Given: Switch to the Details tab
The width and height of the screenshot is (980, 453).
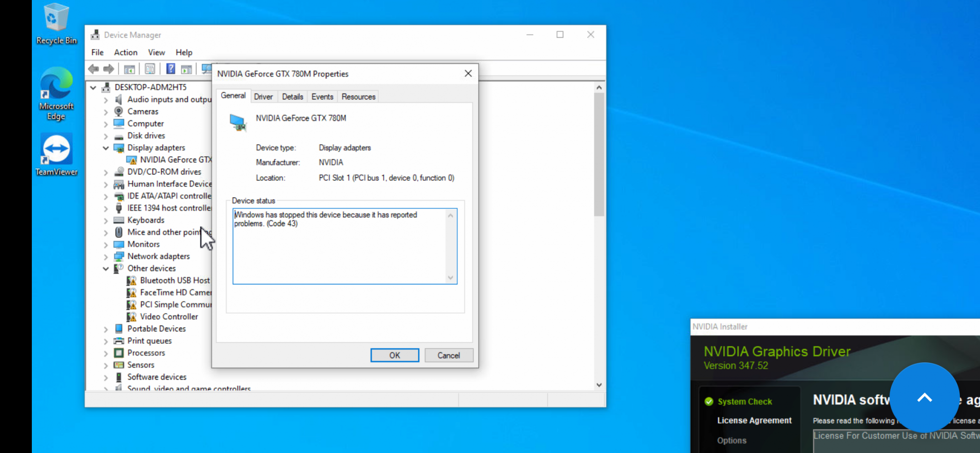Looking at the screenshot, I should click(293, 97).
